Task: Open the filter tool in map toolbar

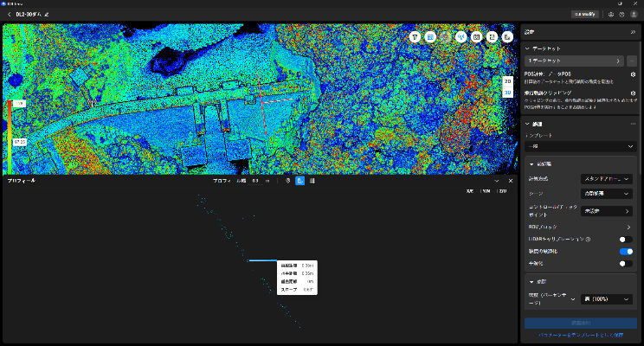Action: [415, 37]
